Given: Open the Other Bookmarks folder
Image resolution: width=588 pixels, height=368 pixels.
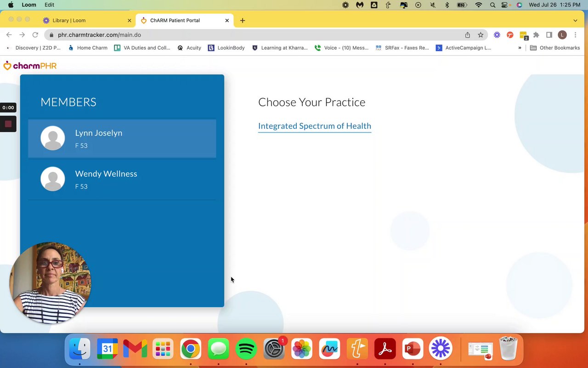Looking at the screenshot, I should [555, 48].
